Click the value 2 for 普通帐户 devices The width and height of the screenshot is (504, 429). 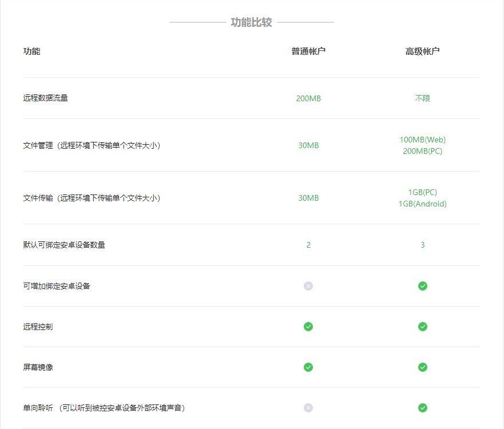(308, 245)
